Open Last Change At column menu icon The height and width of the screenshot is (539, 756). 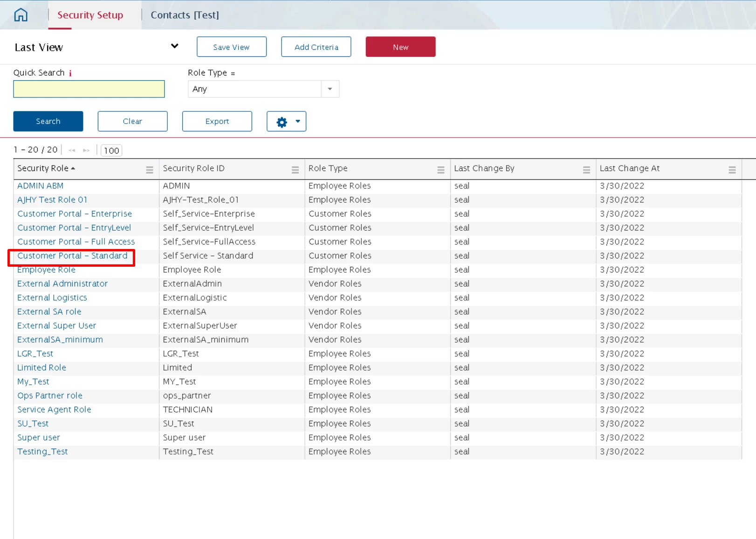tap(732, 170)
